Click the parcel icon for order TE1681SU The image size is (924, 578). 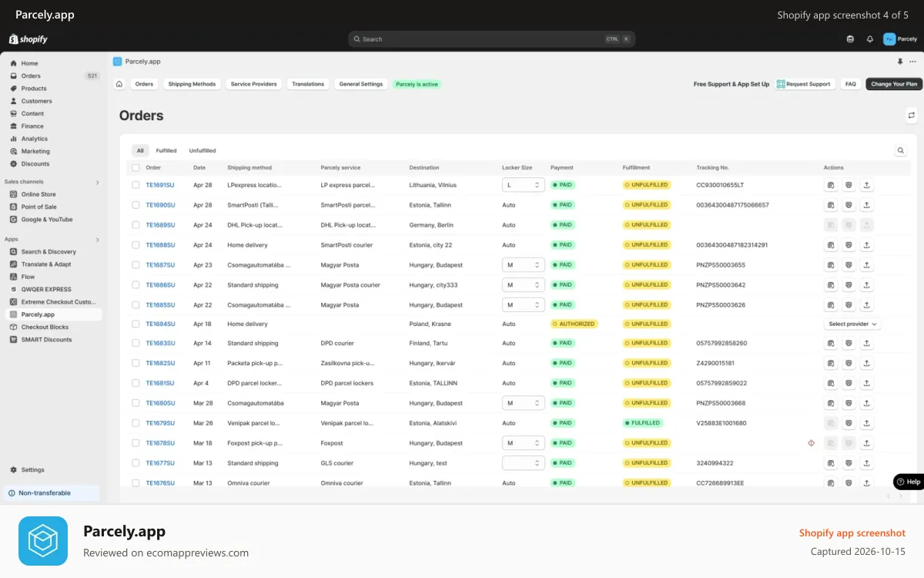click(849, 383)
